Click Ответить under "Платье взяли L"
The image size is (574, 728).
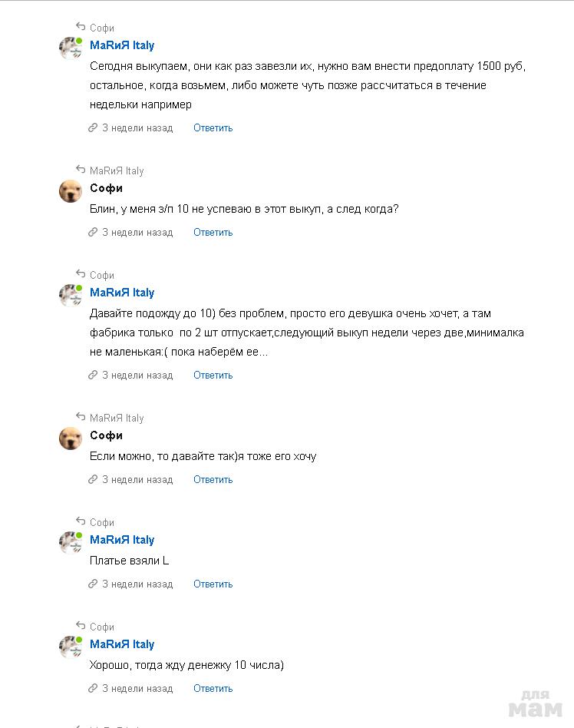click(213, 584)
